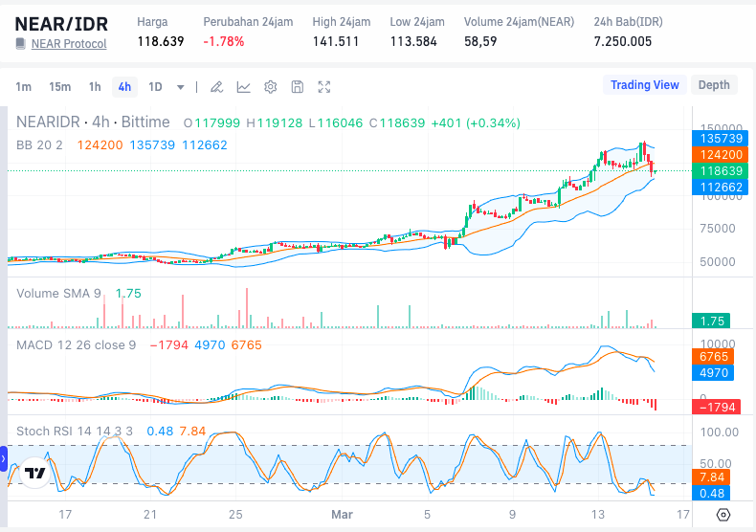Click the orange 7.84 Stoch RSI axis label
The width and height of the screenshot is (756, 532).
(x=712, y=477)
